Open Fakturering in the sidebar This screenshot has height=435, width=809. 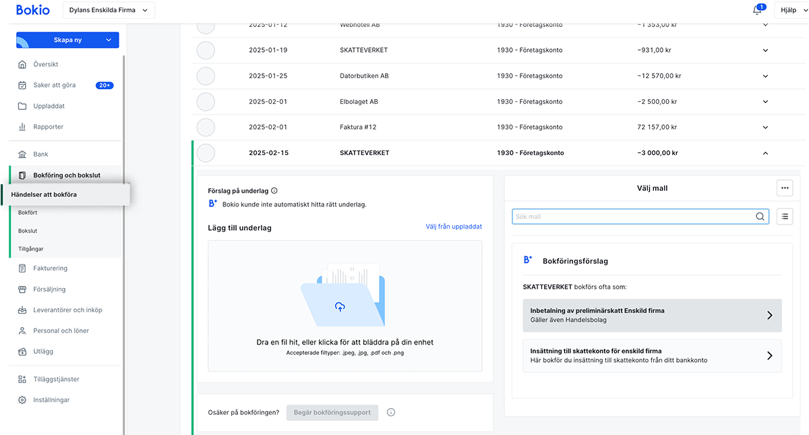click(x=50, y=268)
